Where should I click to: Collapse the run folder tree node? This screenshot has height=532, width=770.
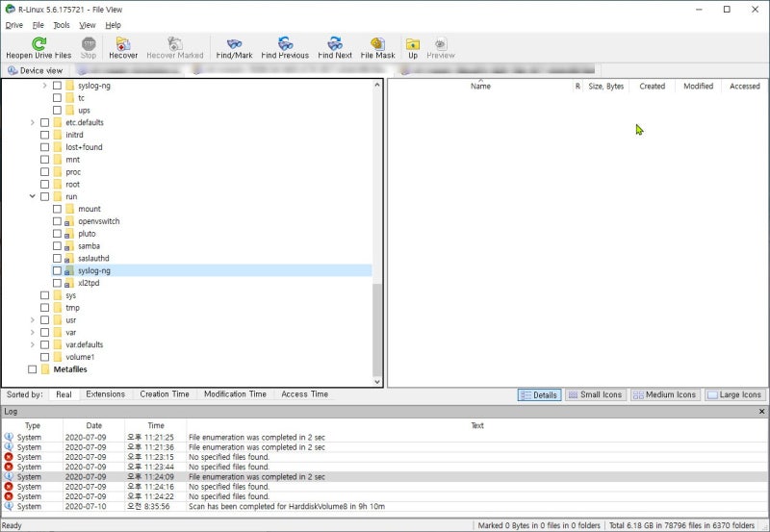(x=33, y=196)
